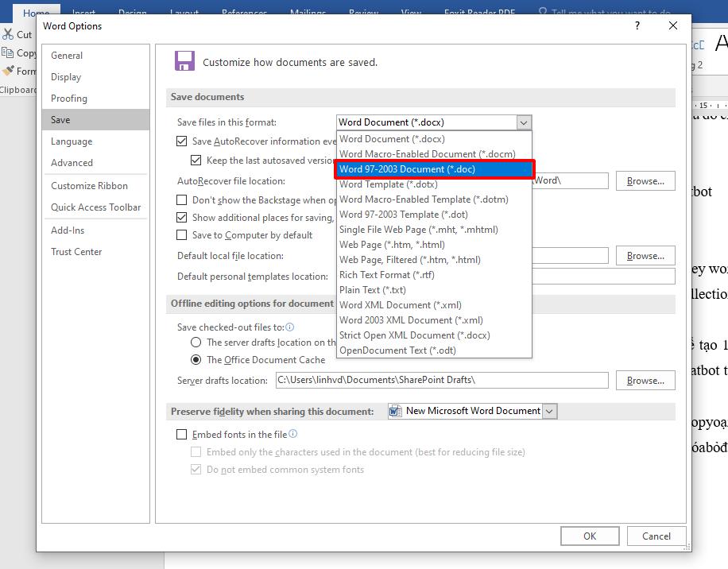Choose Word 97-2003 Document (*.doc)
Image resolution: width=728 pixels, height=569 pixels.
click(x=434, y=169)
